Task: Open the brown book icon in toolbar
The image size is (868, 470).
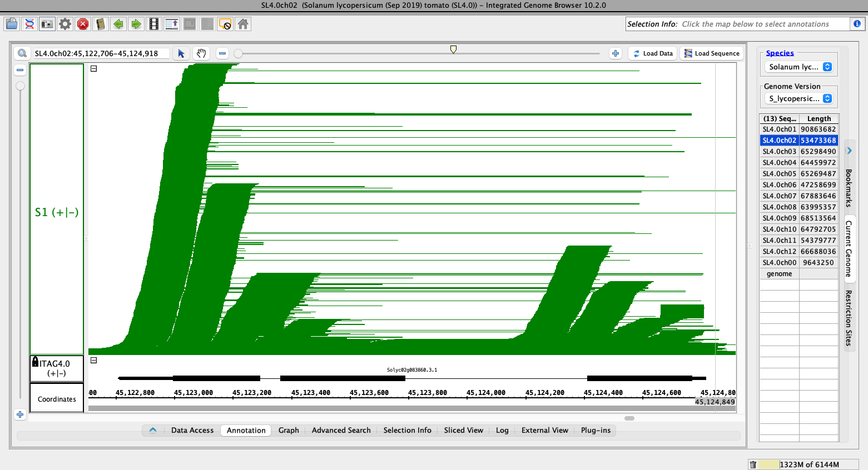Action: (101, 24)
